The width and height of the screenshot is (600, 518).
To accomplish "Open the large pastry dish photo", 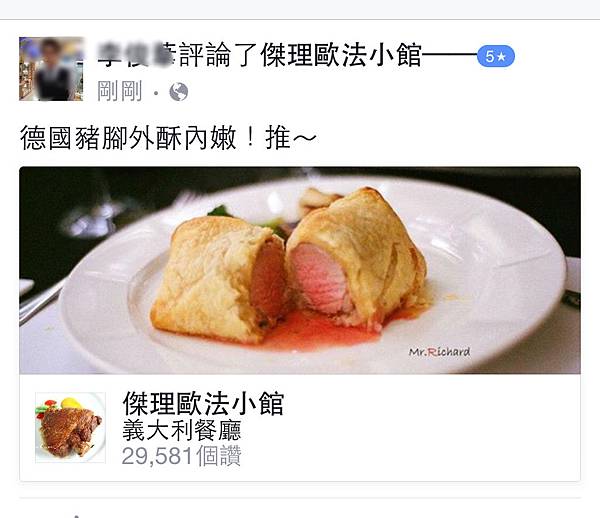I will click(300, 270).
